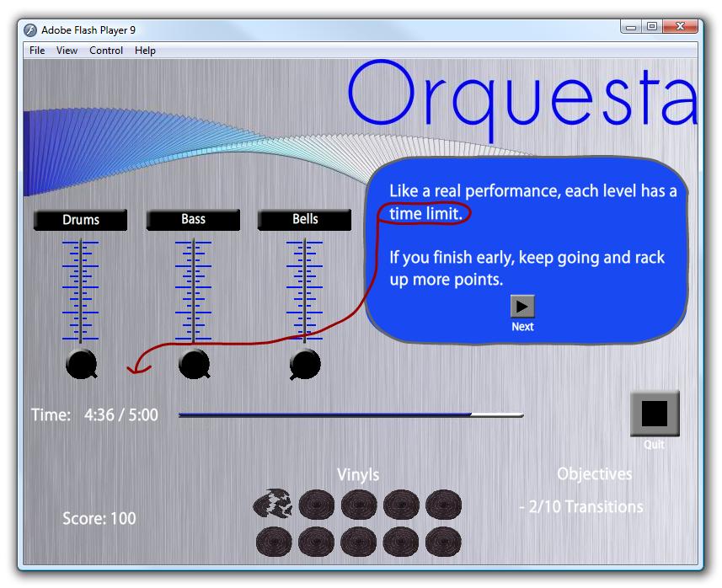This screenshot has height=588, width=722.
Task: Minimize the Flash Player window
Action: pos(631,27)
